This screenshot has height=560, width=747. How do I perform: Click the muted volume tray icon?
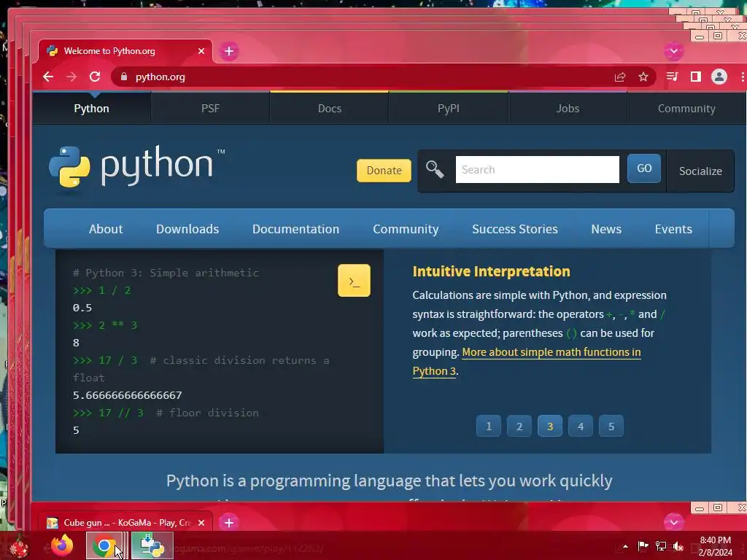pyautogui.click(x=678, y=546)
